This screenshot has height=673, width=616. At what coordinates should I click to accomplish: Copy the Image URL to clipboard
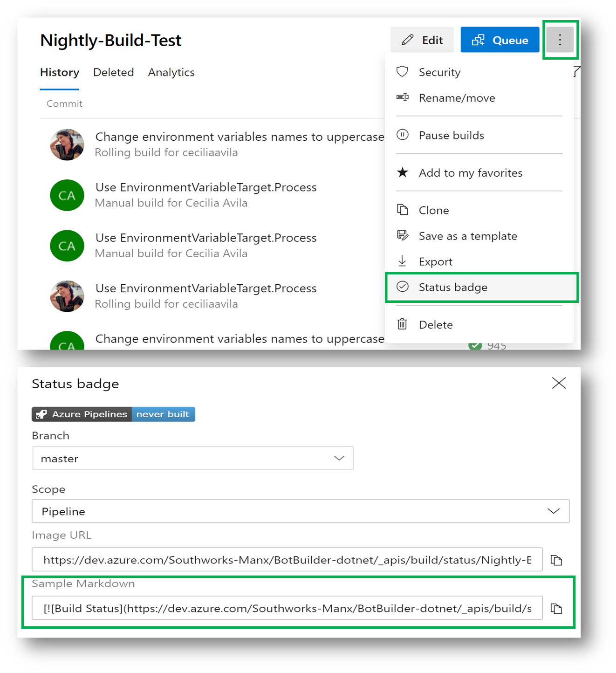coord(556,560)
